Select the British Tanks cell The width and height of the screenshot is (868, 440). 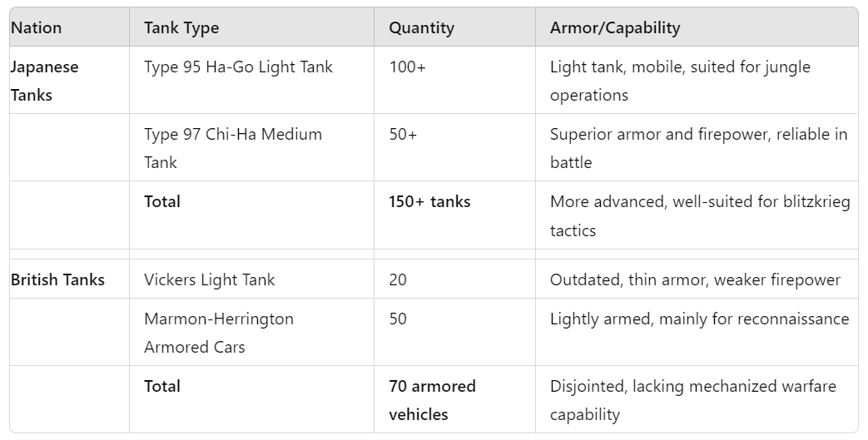click(70, 279)
